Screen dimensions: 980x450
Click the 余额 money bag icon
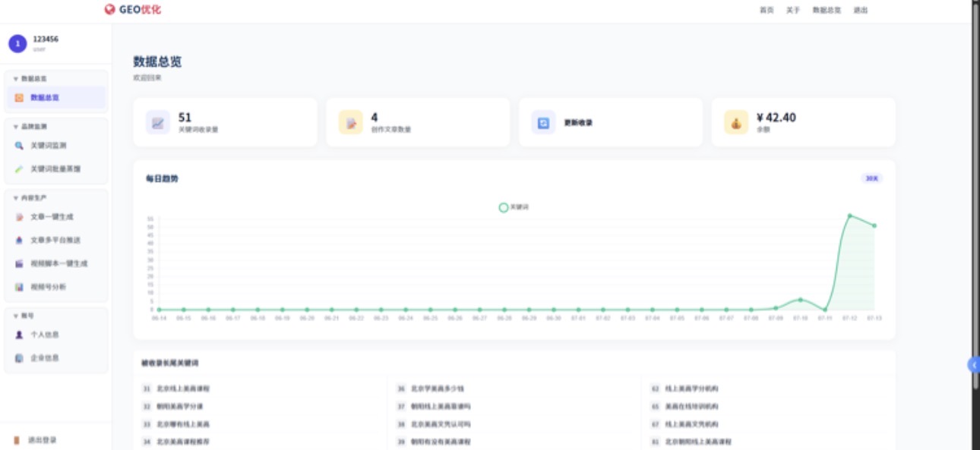click(736, 122)
